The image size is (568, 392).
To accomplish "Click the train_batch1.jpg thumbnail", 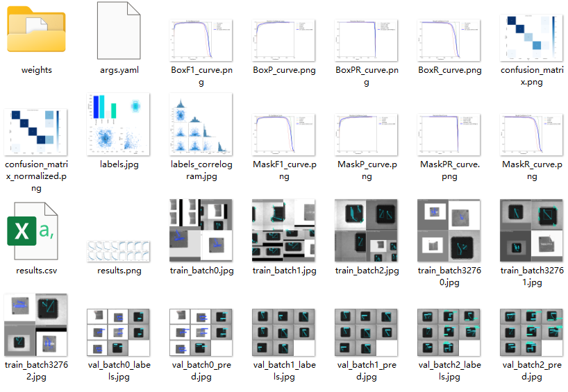I will click(283, 230).
